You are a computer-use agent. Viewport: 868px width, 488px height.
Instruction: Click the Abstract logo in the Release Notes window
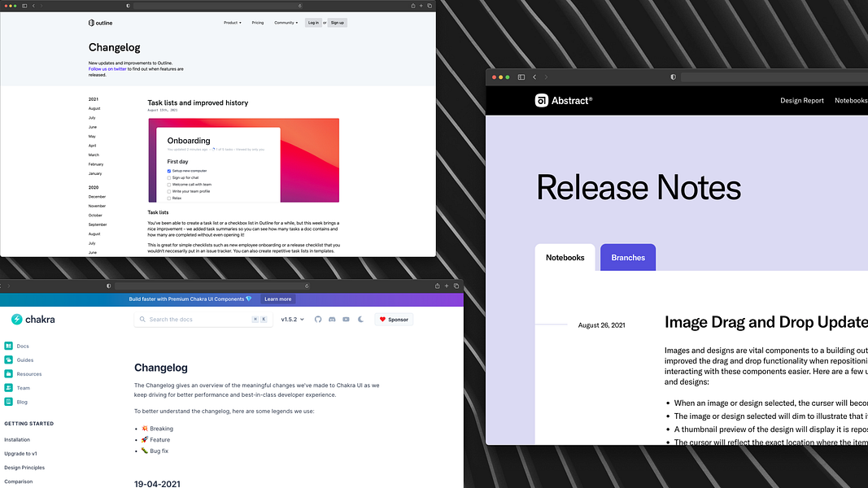[x=564, y=100]
